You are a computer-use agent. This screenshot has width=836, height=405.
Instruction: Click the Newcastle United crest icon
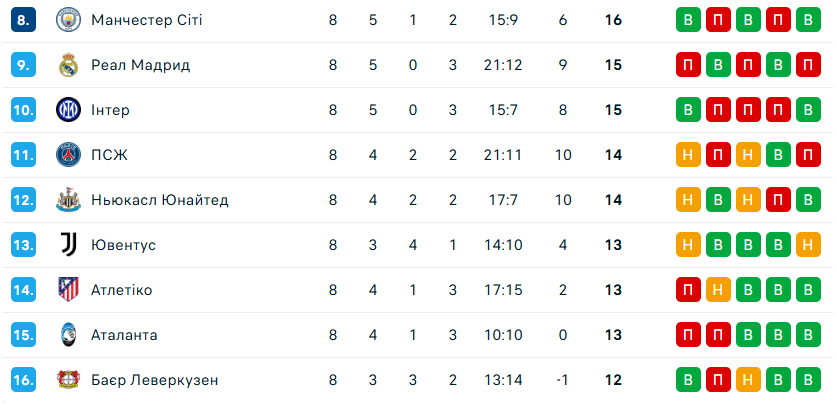click(x=68, y=200)
